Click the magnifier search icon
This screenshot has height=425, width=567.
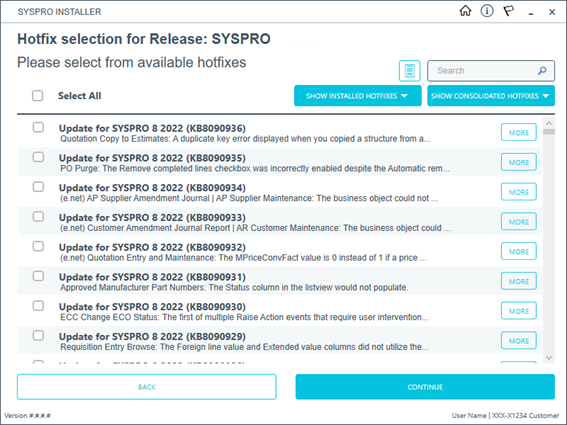542,71
